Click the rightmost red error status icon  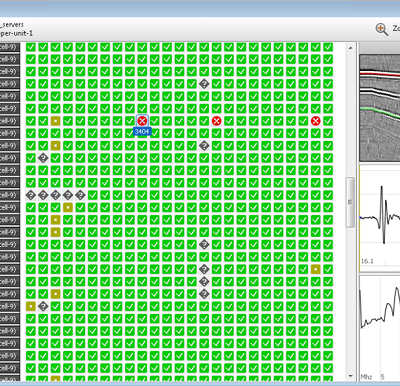[316, 121]
